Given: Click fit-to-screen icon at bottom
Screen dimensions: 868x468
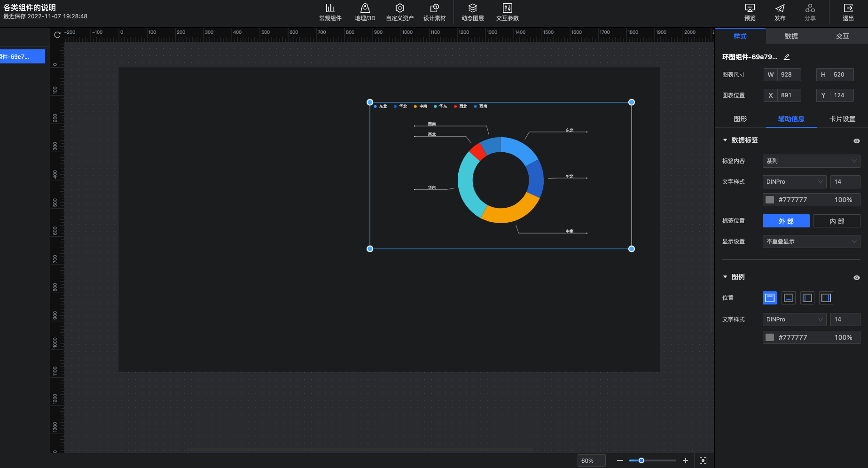Looking at the screenshot, I should click(703, 460).
